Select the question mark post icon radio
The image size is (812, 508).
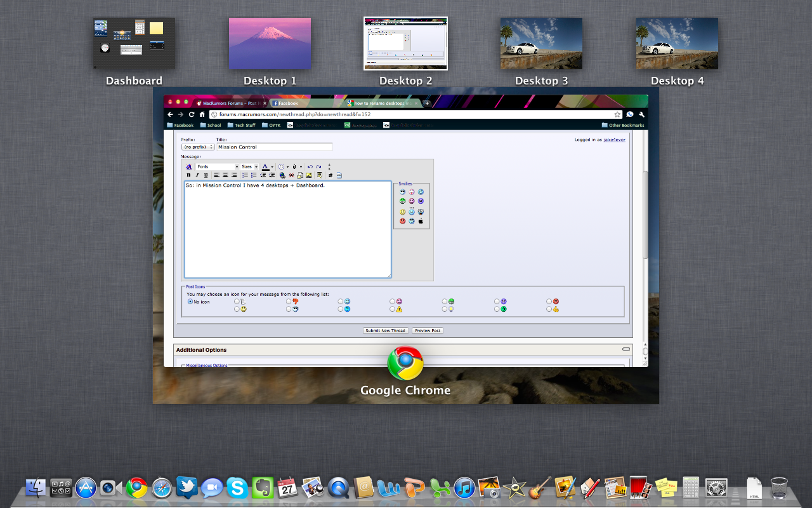[x=341, y=309]
